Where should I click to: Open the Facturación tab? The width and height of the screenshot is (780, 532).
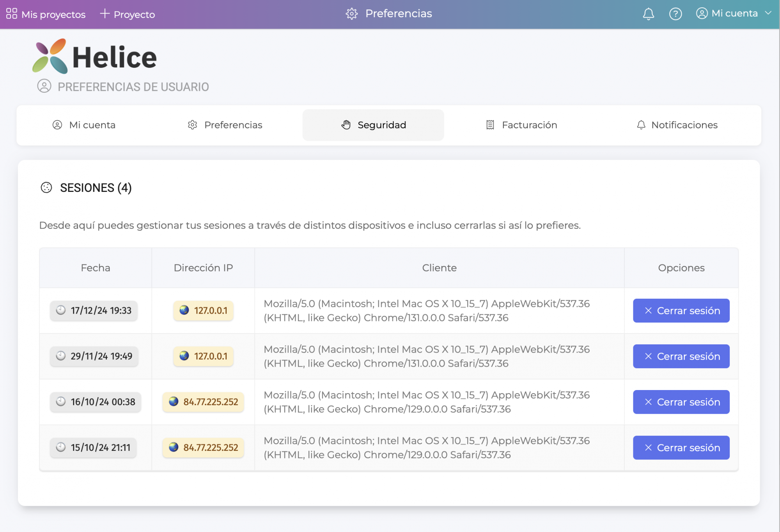[x=521, y=125]
